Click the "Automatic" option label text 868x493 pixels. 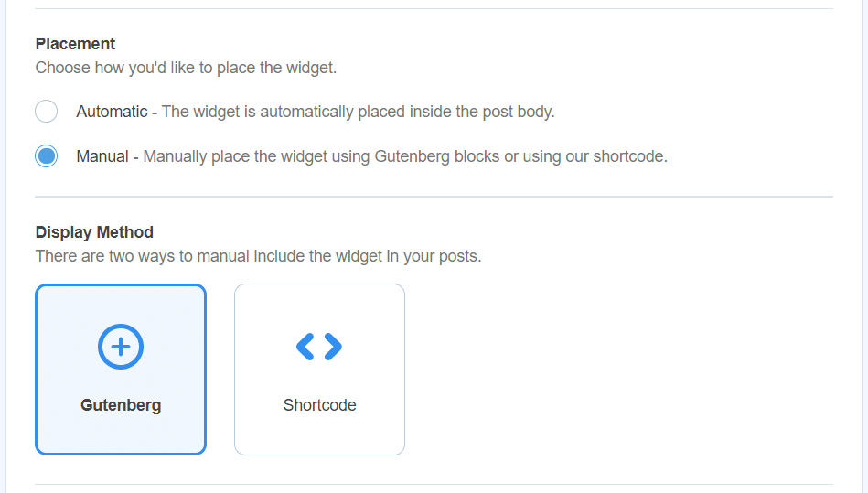[x=112, y=112]
